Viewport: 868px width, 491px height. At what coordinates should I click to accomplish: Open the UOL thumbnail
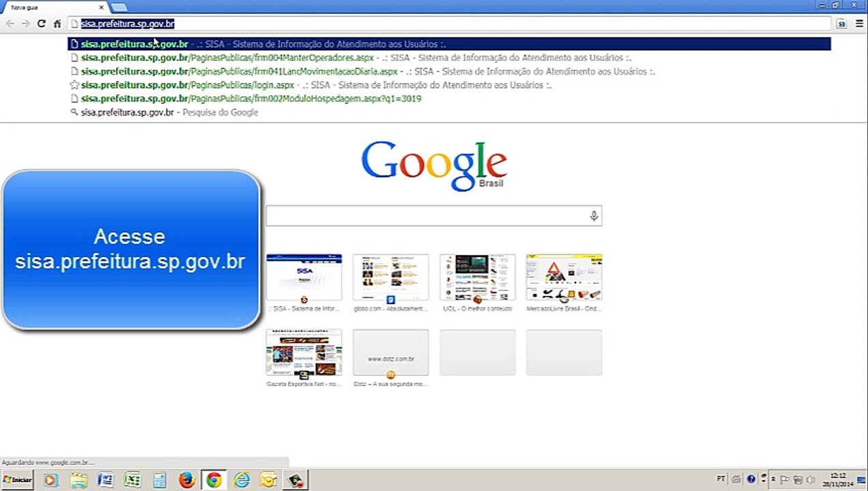pyautogui.click(x=477, y=278)
